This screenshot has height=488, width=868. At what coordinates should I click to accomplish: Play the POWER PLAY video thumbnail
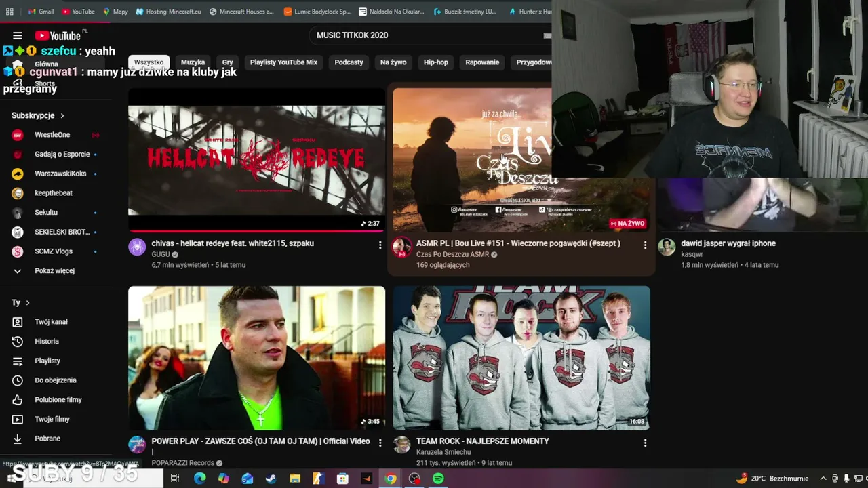(256, 358)
